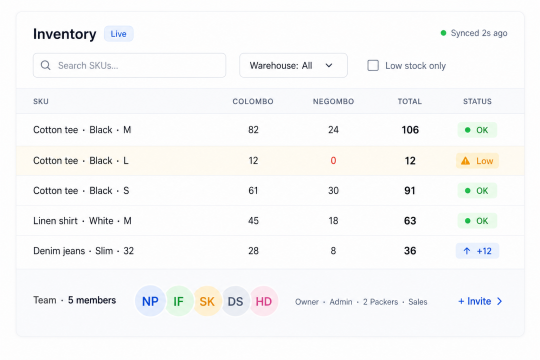Click Colombo value 28

[253, 251]
